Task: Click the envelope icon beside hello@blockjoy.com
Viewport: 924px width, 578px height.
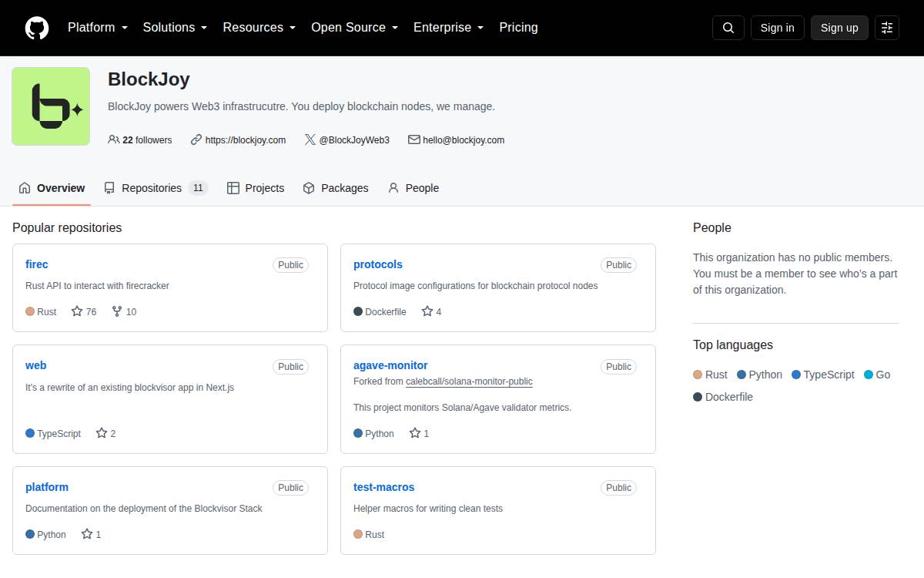Action: pyautogui.click(x=414, y=139)
